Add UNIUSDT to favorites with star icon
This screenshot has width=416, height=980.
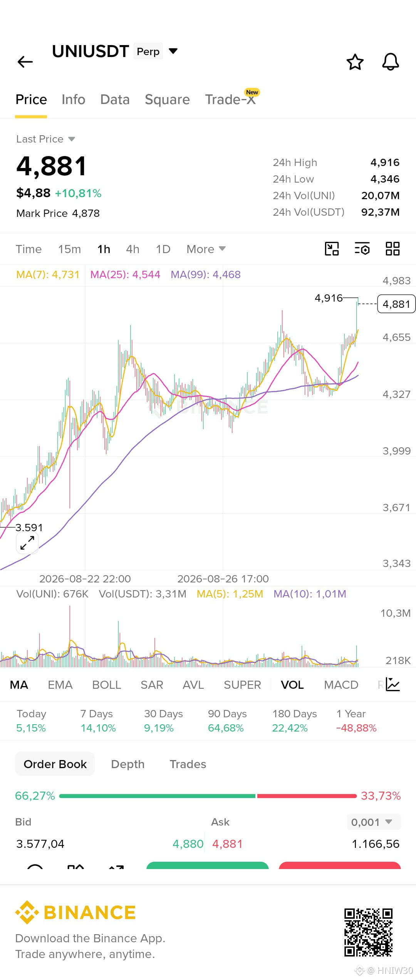click(x=355, y=62)
